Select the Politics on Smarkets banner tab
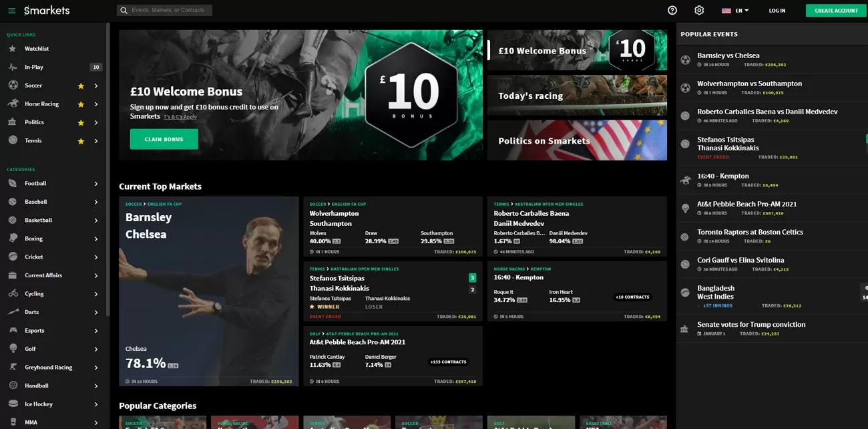The width and height of the screenshot is (868, 429). (577, 140)
